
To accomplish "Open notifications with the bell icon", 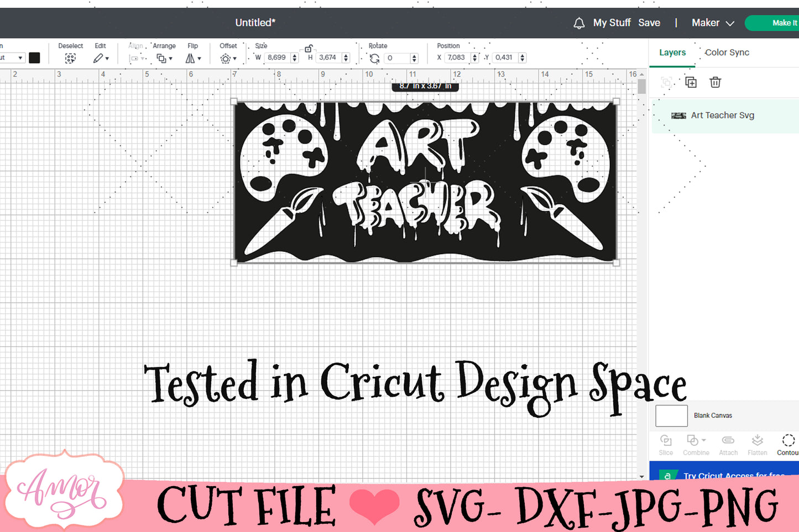I will point(579,23).
